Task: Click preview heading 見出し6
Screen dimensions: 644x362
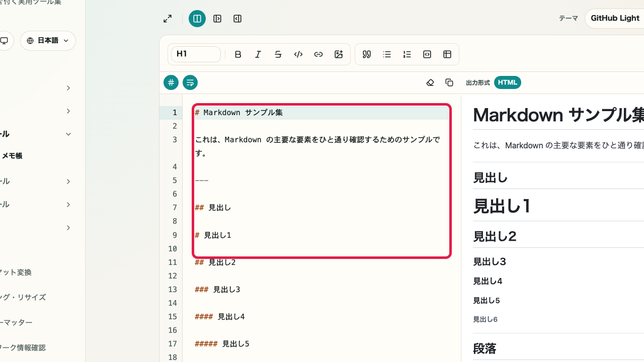Action: [486, 319]
